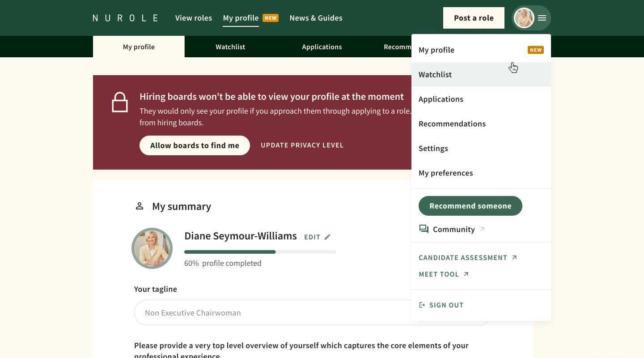Viewport: 644px width, 358px height.
Task: Click the Community chat bubbles icon
Action: coord(424,229)
